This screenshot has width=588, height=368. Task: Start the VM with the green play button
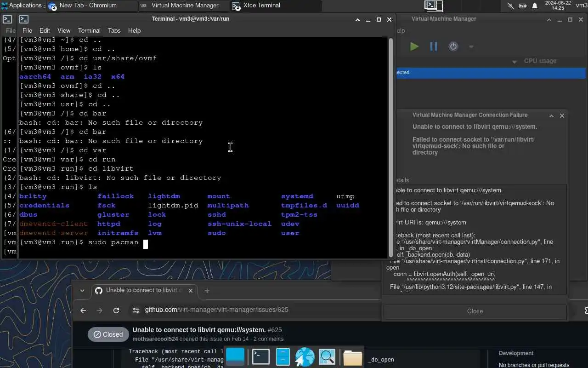414,46
